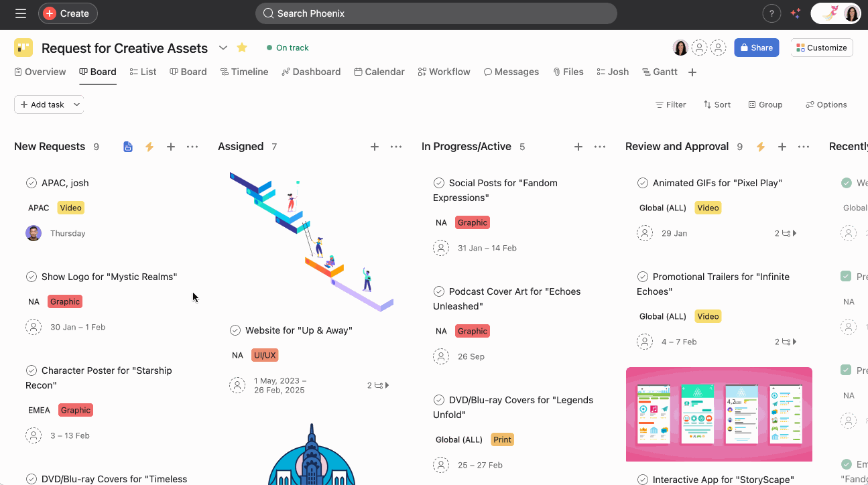Open project title dropdown chevron
Viewport: 868px width, 485px height.
223,48
